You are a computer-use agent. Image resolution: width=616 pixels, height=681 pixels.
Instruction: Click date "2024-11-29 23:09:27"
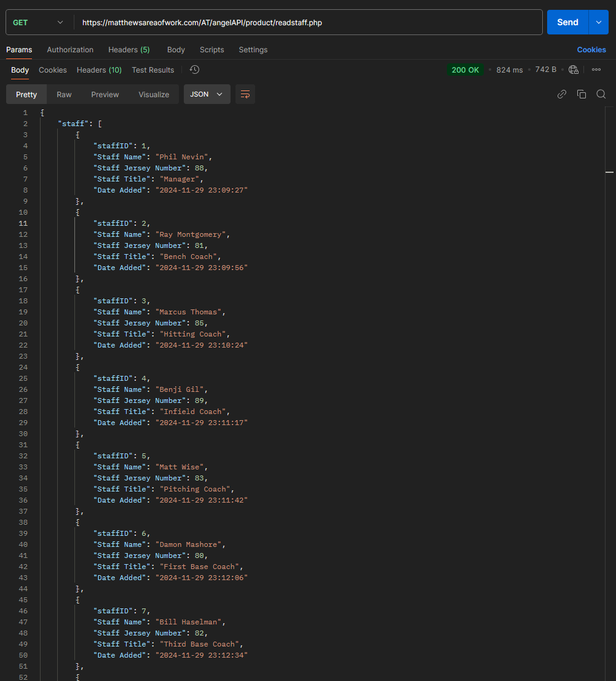click(202, 190)
